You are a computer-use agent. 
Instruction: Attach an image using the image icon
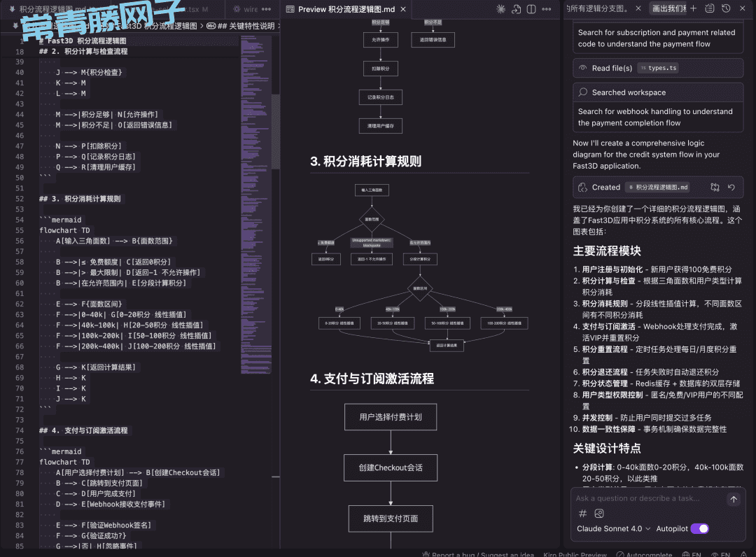pyautogui.click(x=599, y=514)
